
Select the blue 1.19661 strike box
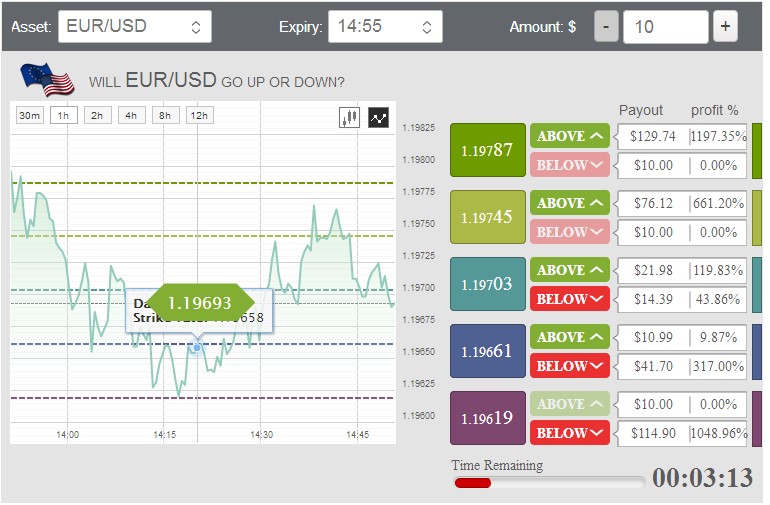(x=488, y=351)
